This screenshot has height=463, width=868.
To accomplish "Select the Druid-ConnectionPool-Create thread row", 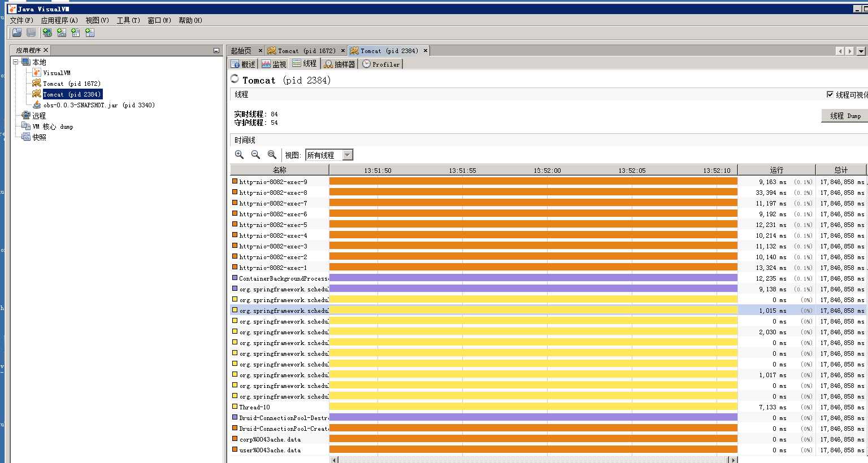I will tap(548, 429).
